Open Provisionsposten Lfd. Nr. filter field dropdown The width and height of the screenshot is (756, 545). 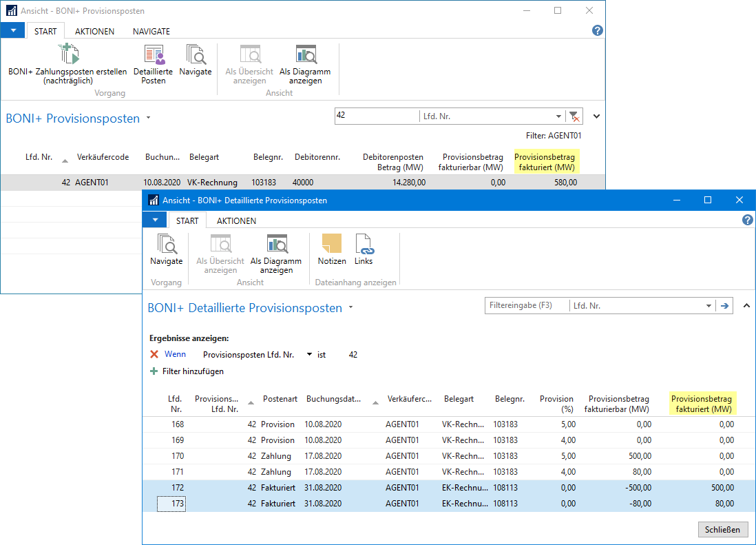pos(309,355)
